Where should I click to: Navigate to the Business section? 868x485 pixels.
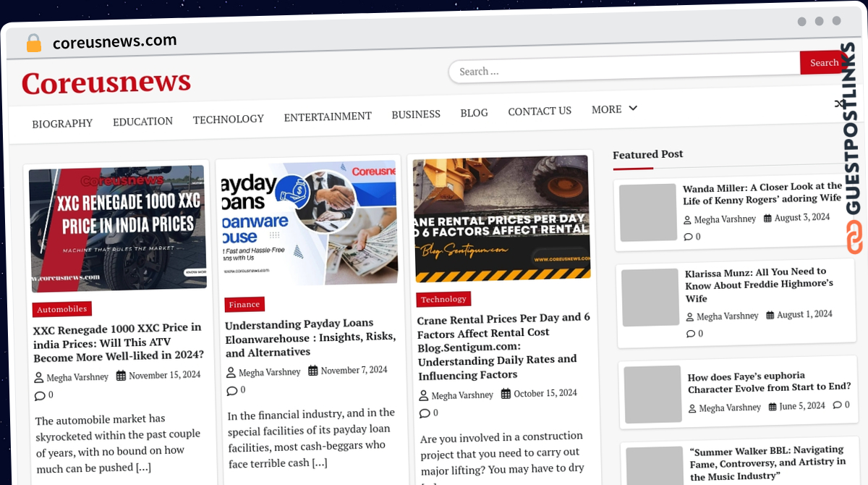(416, 114)
